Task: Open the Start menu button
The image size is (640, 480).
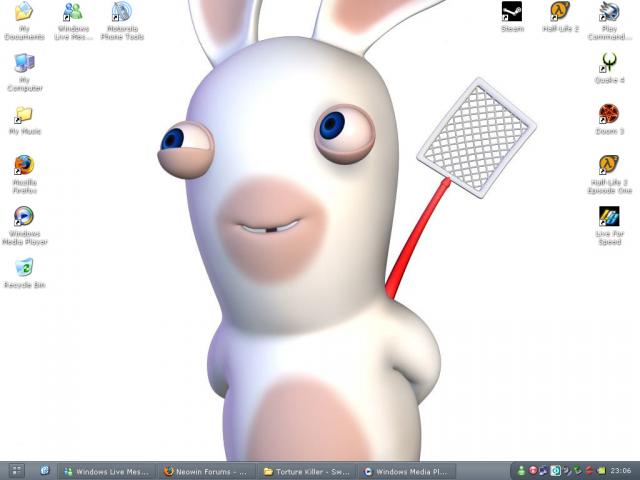Action: tap(17, 471)
